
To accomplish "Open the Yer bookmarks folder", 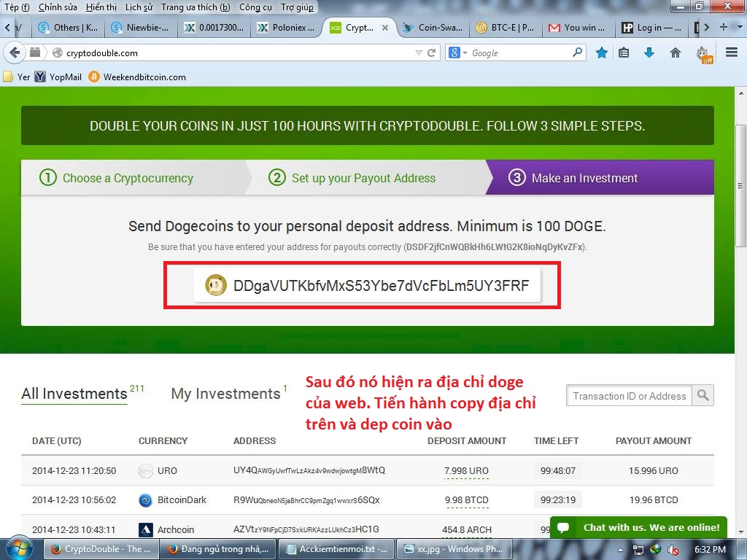I will (17, 77).
